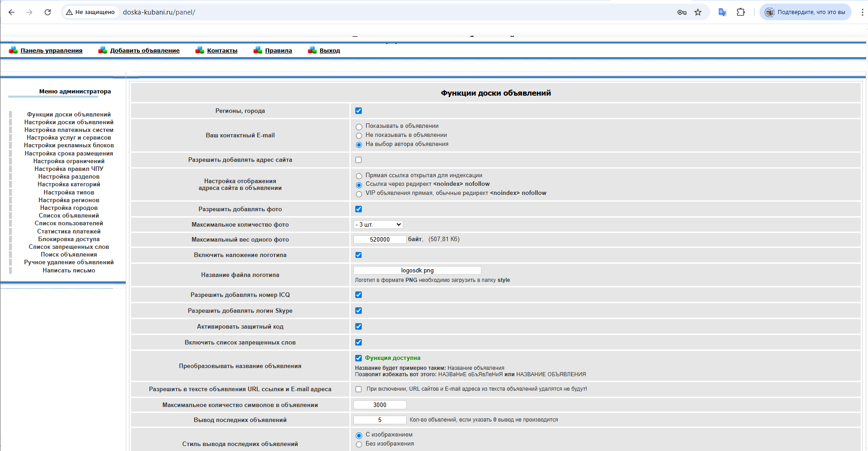
Task: Select 'Показывать в объявлении' e-mail option
Action: point(359,126)
